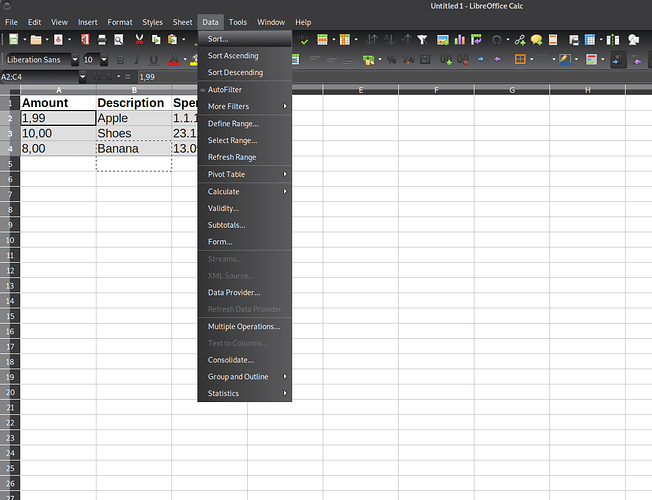Click the Border Color swatch icon
This screenshot has height=500, width=652.
[565, 59]
